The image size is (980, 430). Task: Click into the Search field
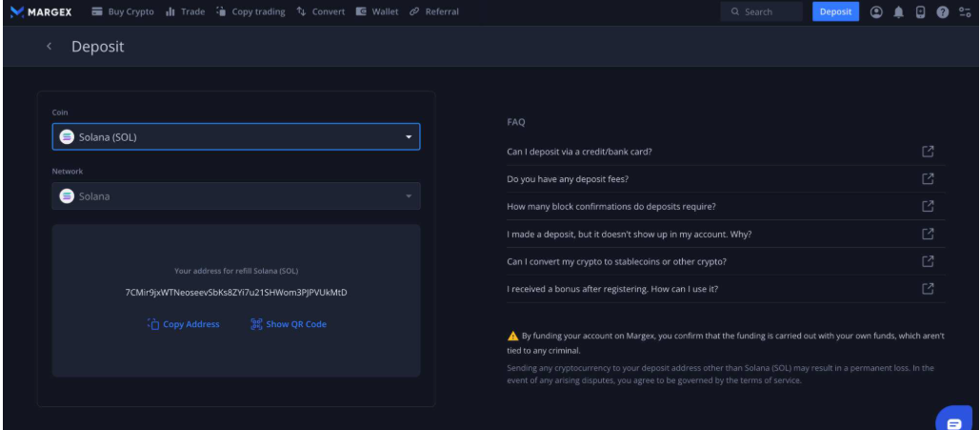click(761, 11)
